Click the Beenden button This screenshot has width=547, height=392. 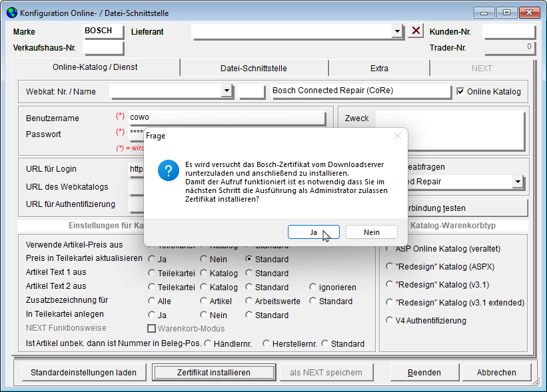(424, 373)
